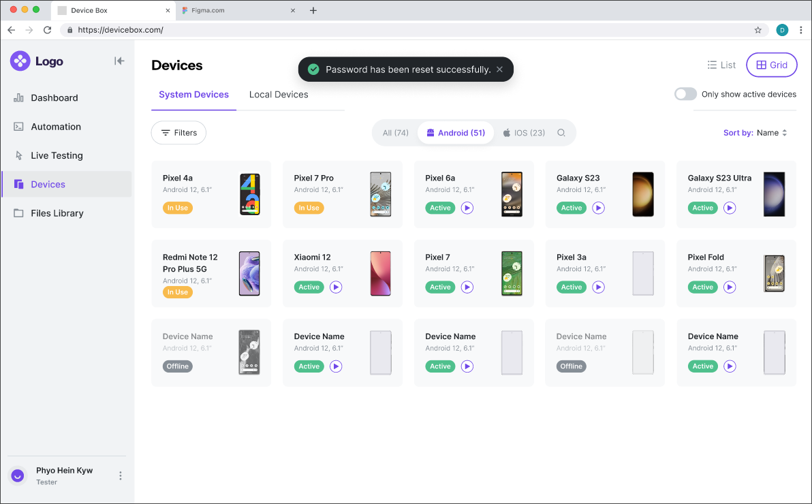Open the user options three-dot menu
Viewport: 812px width, 504px height.
pyautogui.click(x=121, y=475)
